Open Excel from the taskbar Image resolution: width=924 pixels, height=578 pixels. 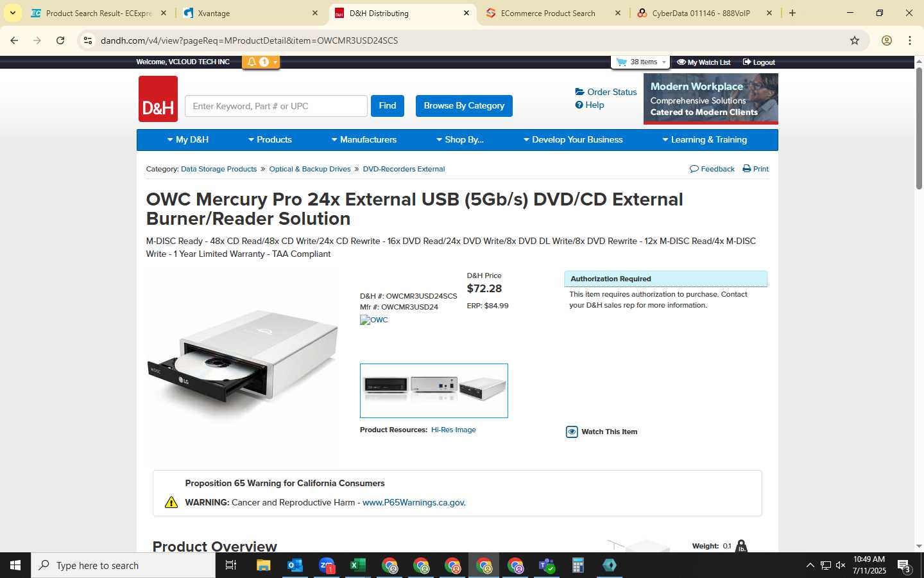357,565
